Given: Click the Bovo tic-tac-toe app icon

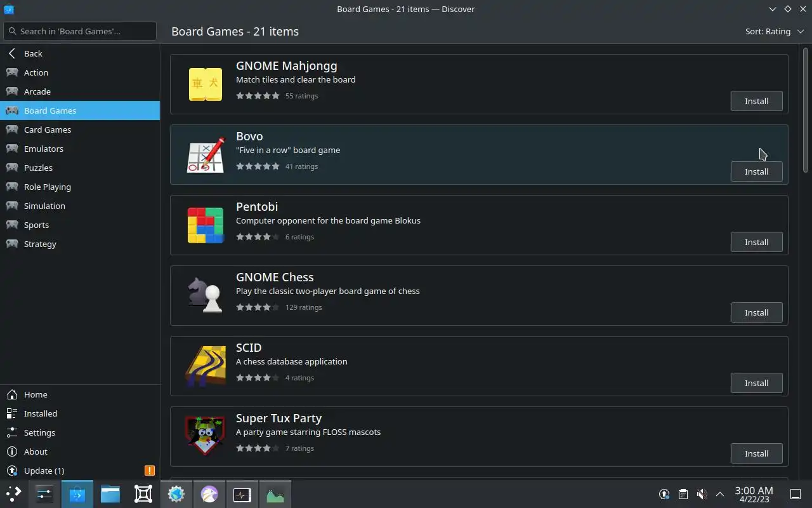Looking at the screenshot, I should [x=206, y=155].
